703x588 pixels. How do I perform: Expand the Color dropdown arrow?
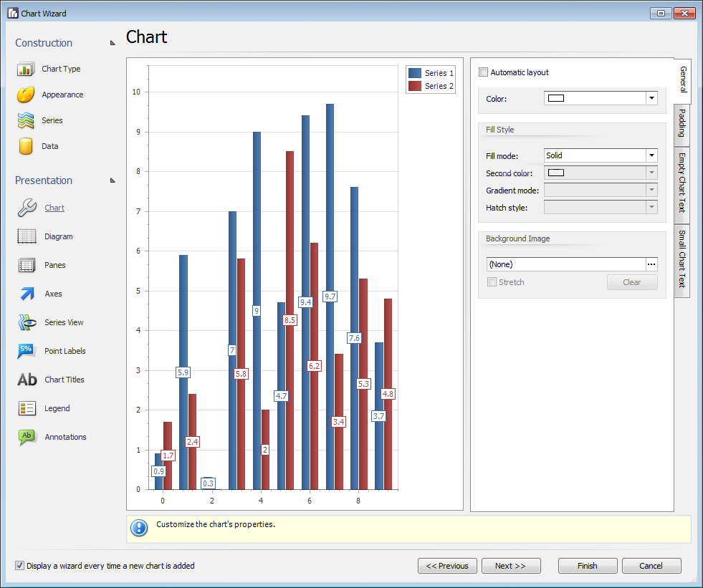[651, 98]
